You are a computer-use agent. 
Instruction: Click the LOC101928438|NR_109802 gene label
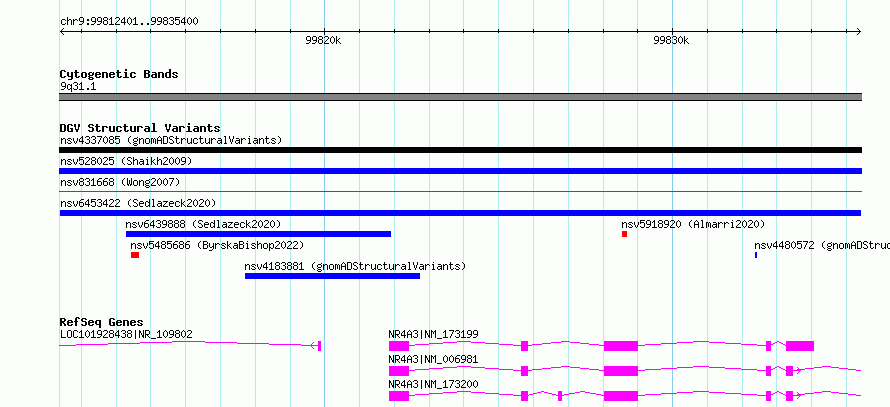pyautogui.click(x=126, y=334)
